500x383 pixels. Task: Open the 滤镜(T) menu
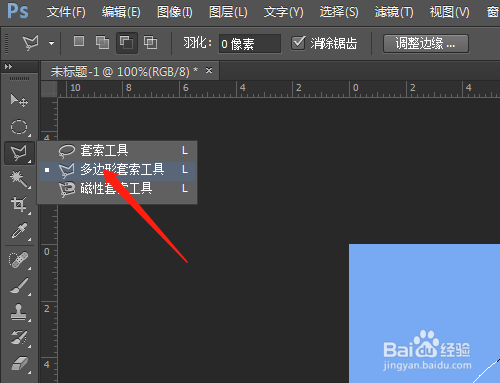click(x=394, y=12)
